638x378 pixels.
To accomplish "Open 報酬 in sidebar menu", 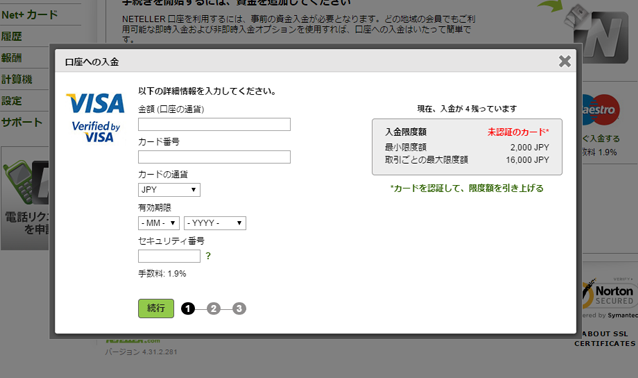I will click(12, 58).
